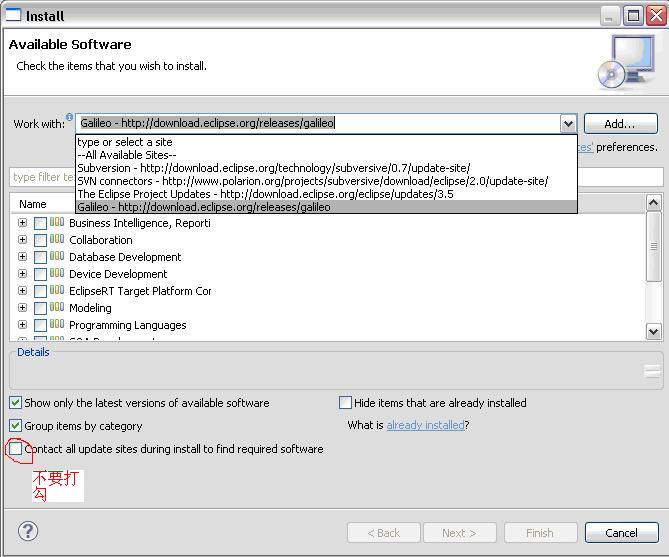Expand the EclipseRT Target Platform node

coord(23,291)
